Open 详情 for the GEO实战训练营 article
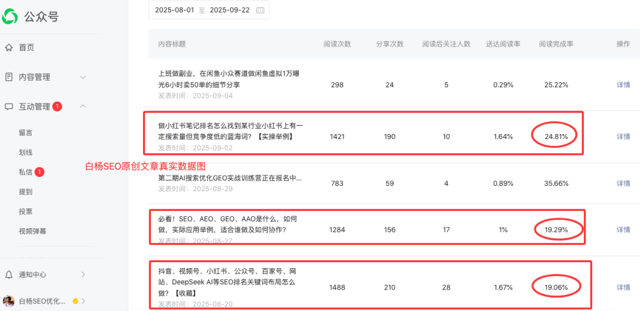This screenshot has width=644, height=311. coord(624,184)
